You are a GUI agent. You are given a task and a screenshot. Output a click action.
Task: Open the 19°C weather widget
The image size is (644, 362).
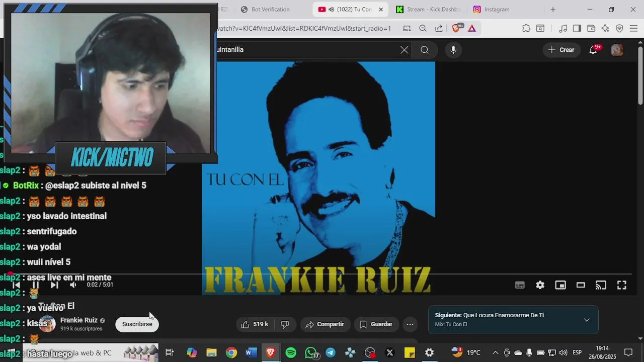pos(466,352)
